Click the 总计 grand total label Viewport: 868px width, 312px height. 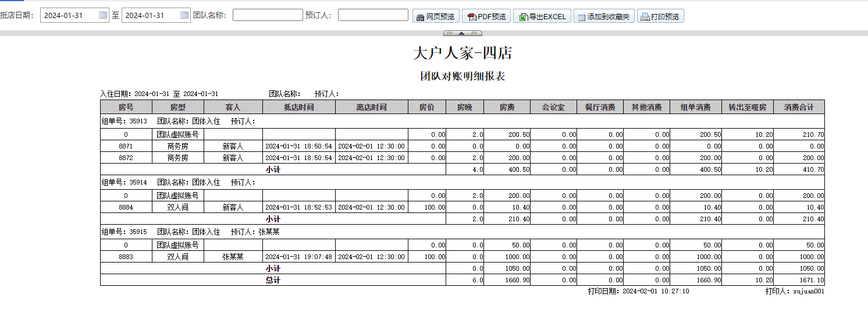pos(273,280)
